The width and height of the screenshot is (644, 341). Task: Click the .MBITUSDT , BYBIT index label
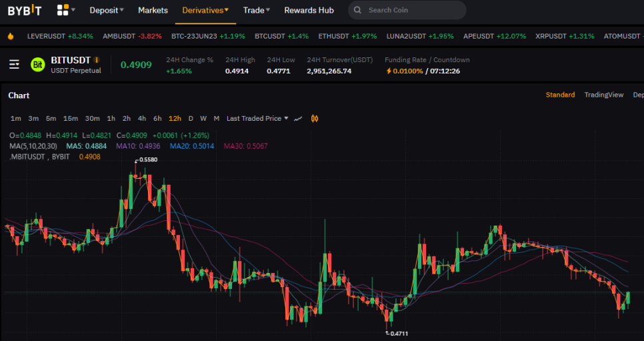pyautogui.click(x=39, y=157)
